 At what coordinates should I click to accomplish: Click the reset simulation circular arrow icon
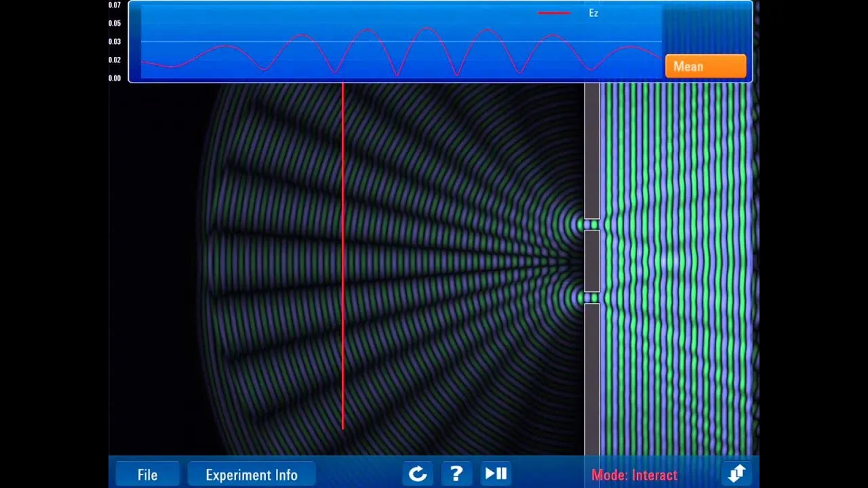click(x=418, y=474)
